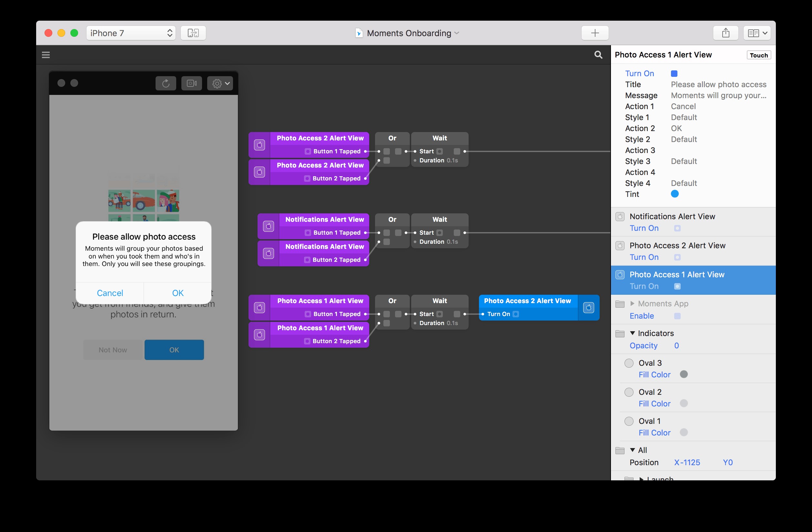Tap Cancel in the photo access alert
The height and width of the screenshot is (532, 812).
110,293
